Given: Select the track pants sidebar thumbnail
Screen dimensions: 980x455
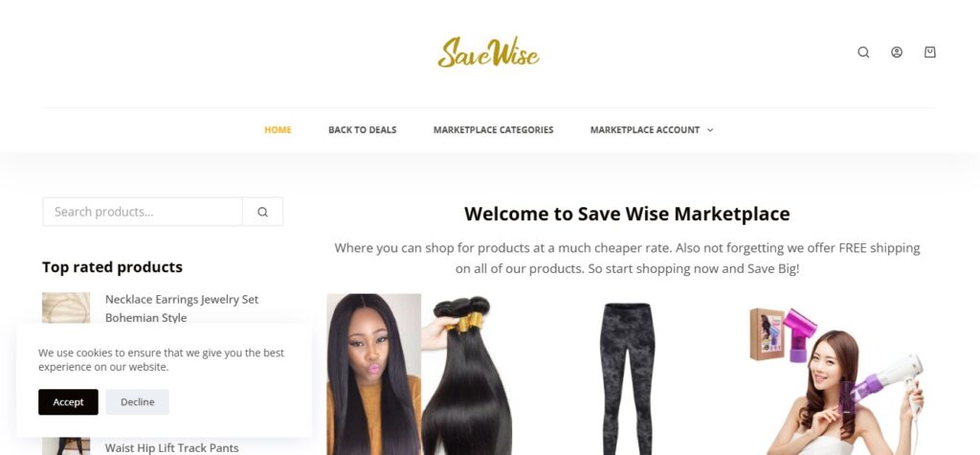Looking at the screenshot, I should [66, 446].
